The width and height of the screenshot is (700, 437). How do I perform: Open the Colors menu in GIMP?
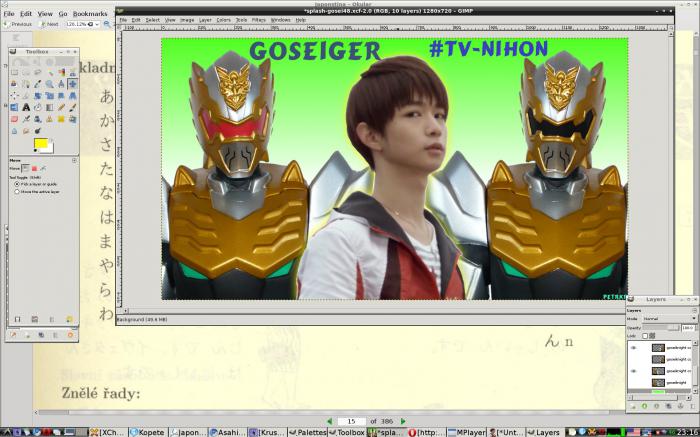click(x=223, y=20)
